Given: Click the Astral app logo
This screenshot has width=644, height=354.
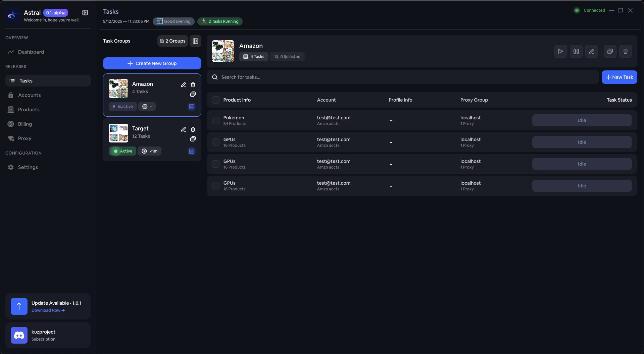Looking at the screenshot, I should (x=13, y=15).
